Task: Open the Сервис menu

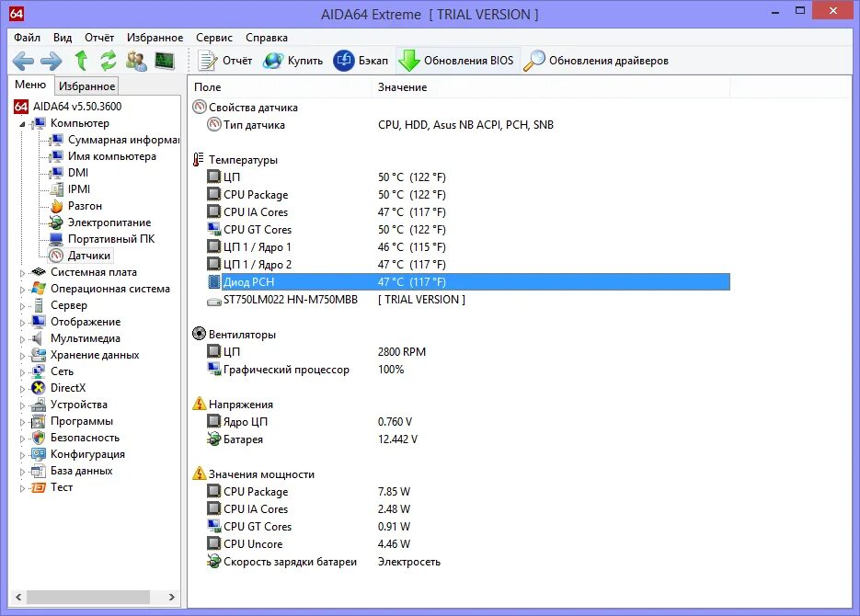Action: point(214,38)
